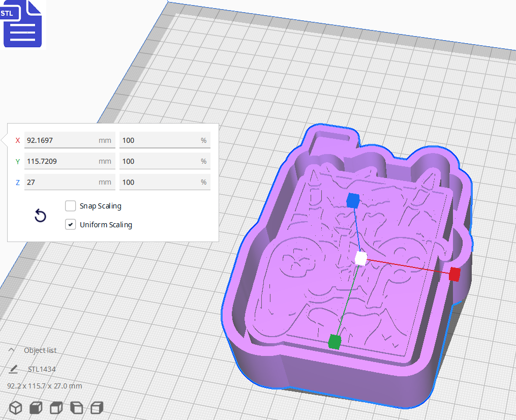The width and height of the screenshot is (516, 420).
Task: Switch to the left side view
Action: pos(76,408)
